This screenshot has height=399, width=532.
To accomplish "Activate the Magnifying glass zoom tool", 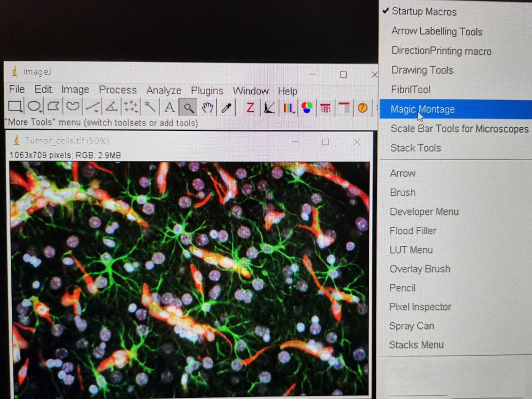I will pos(188,107).
